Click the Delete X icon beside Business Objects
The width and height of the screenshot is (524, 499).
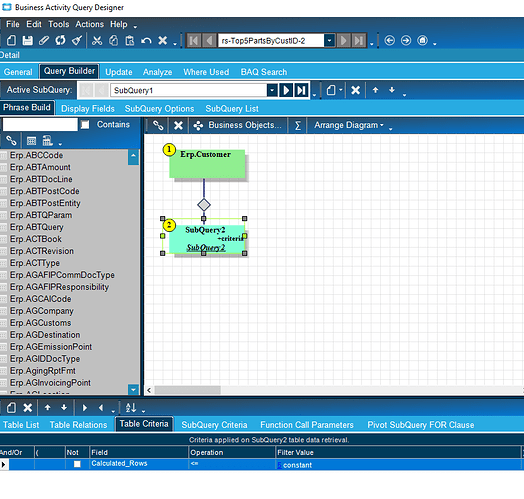coord(178,125)
